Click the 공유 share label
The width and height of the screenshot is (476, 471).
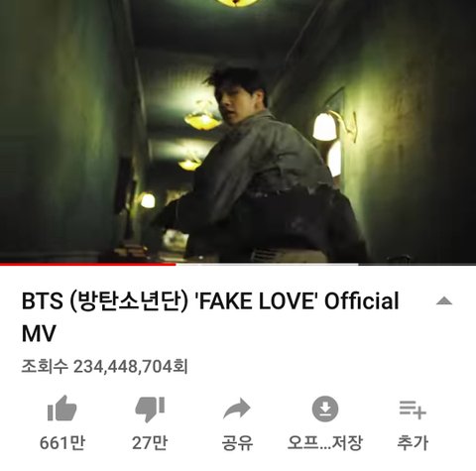tap(237, 443)
